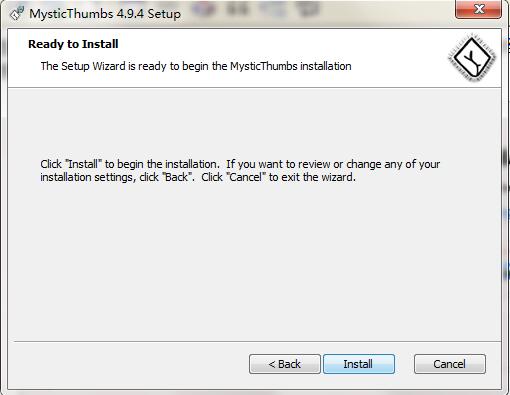Click the first line of installation instructions
510x395 pixels.
tap(240, 164)
